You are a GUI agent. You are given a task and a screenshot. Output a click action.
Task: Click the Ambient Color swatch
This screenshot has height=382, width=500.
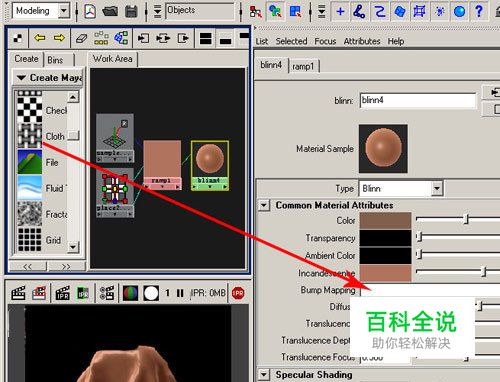pyautogui.click(x=385, y=256)
